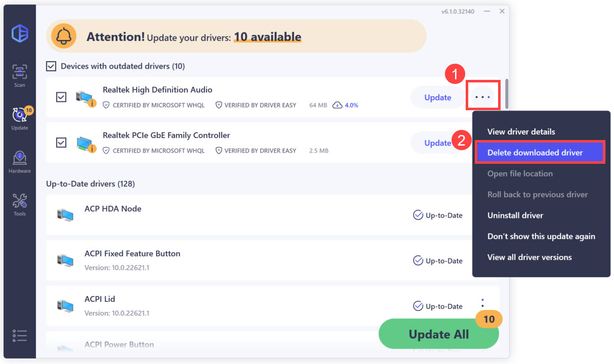The height and width of the screenshot is (364, 614).
Task: Open the list menu icon at sidebar bottom
Action: click(x=20, y=335)
